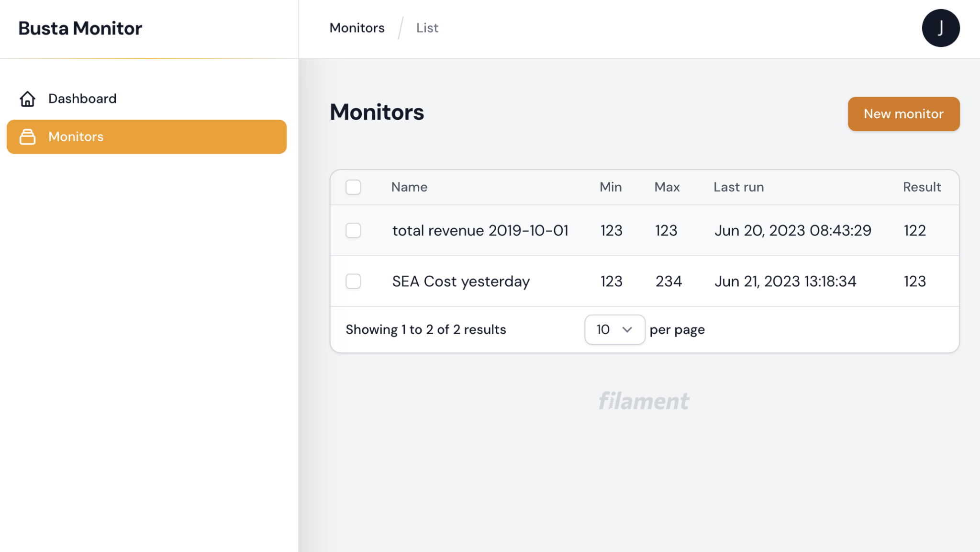Open the user avatar J menu

coord(940,28)
